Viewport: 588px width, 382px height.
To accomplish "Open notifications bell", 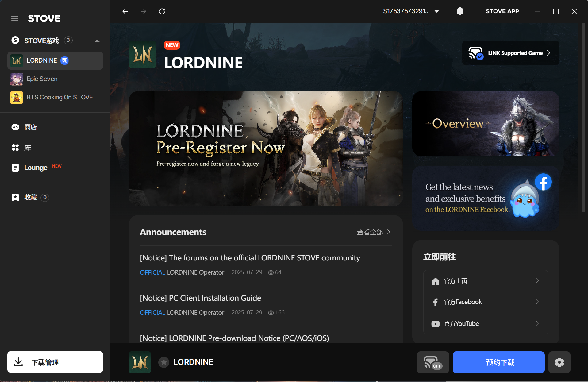I will [460, 11].
